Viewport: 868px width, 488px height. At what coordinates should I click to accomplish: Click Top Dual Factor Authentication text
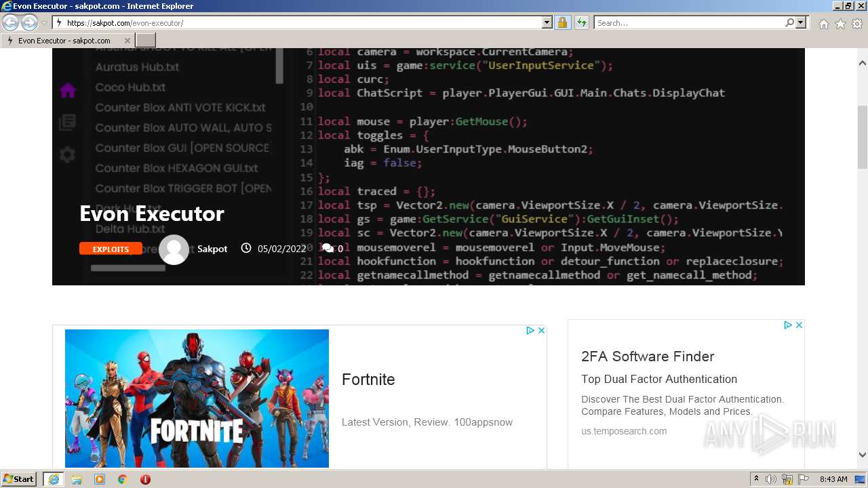click(x=659, y=379)
